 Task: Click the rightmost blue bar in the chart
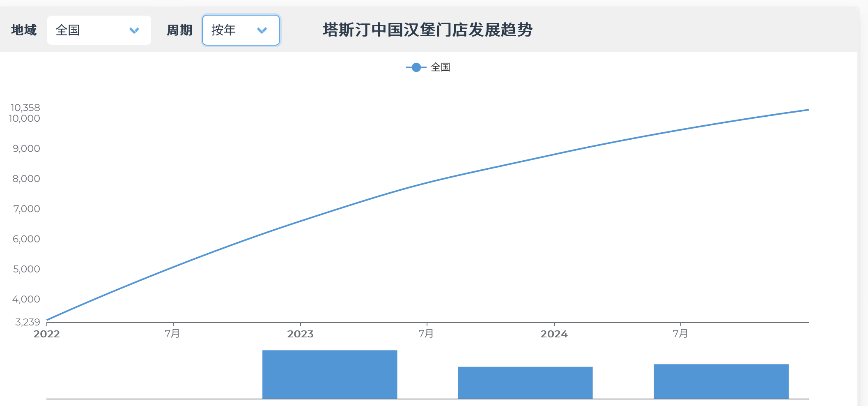pyautogui.click(x=721, y=381)
